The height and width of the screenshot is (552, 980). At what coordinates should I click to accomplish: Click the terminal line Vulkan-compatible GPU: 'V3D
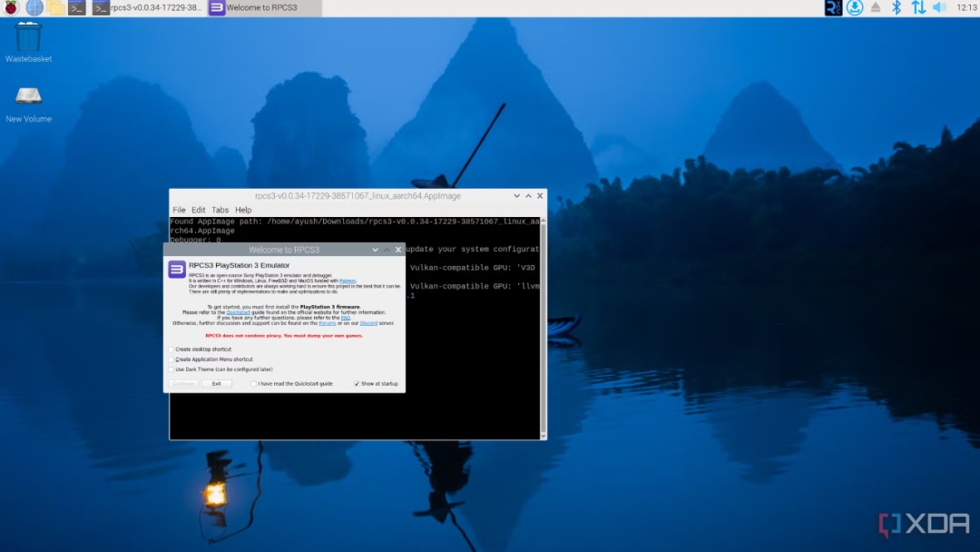473,268
